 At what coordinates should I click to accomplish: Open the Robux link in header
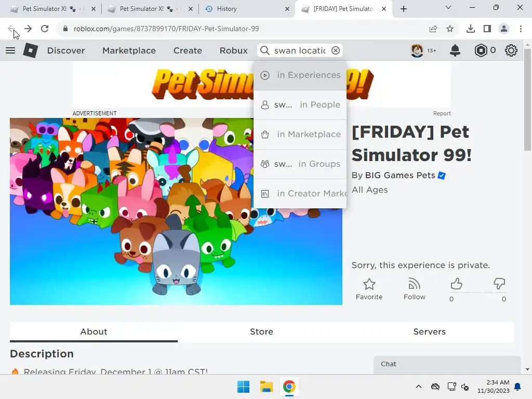click(x=233, y=50)
